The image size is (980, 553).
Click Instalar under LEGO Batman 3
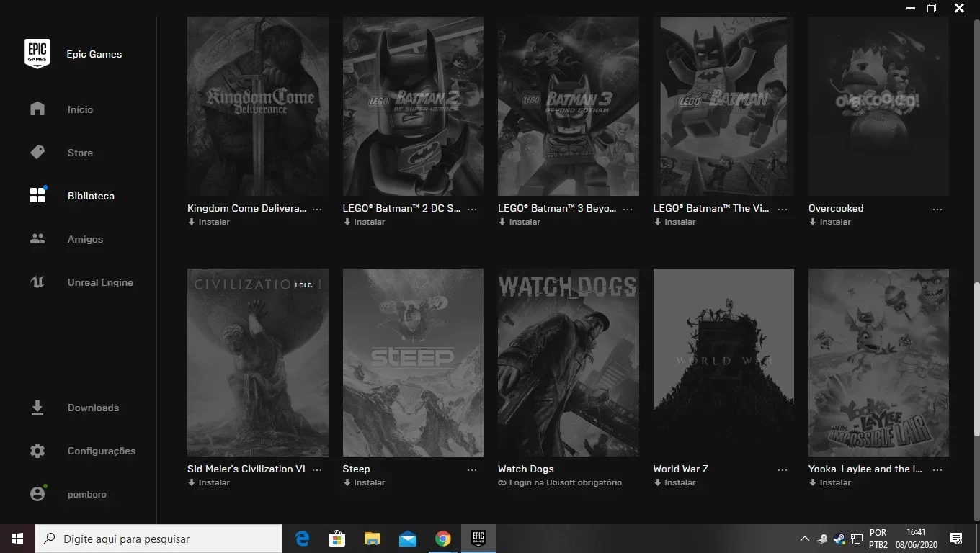[520, 222]
